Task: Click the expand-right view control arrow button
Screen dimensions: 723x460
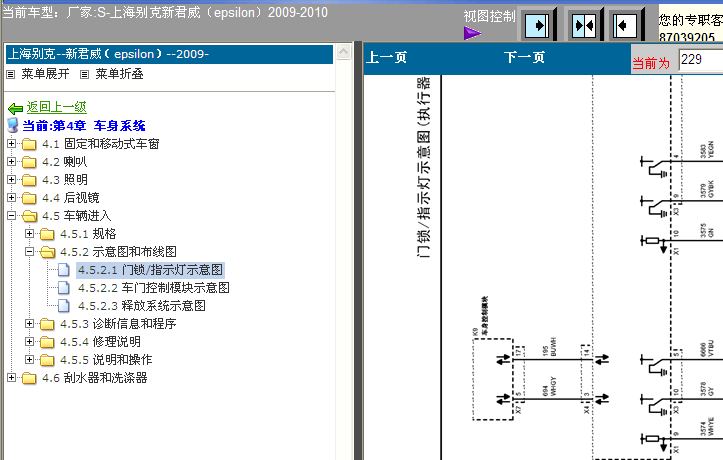Action: pos(537,25)
